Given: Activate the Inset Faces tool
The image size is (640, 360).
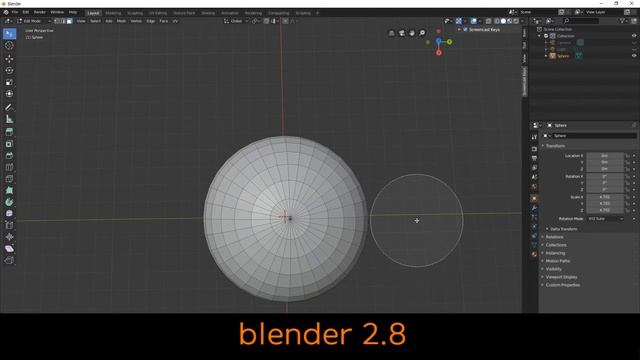Looking at the screenshot, I should coord(9,144).
